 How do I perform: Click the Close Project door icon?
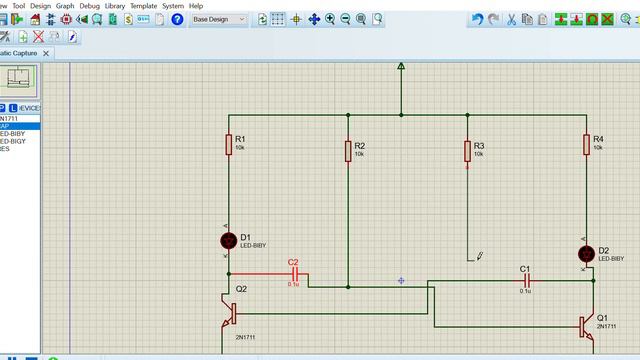[x=17, y=19]
